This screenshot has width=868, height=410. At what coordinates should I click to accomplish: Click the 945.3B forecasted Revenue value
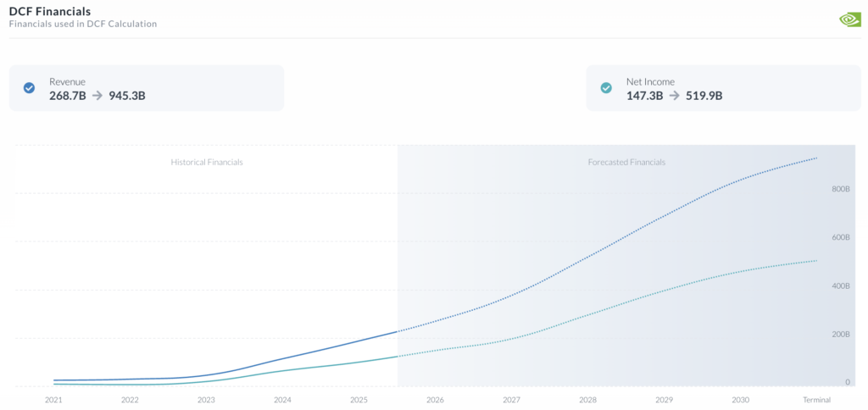127,96
